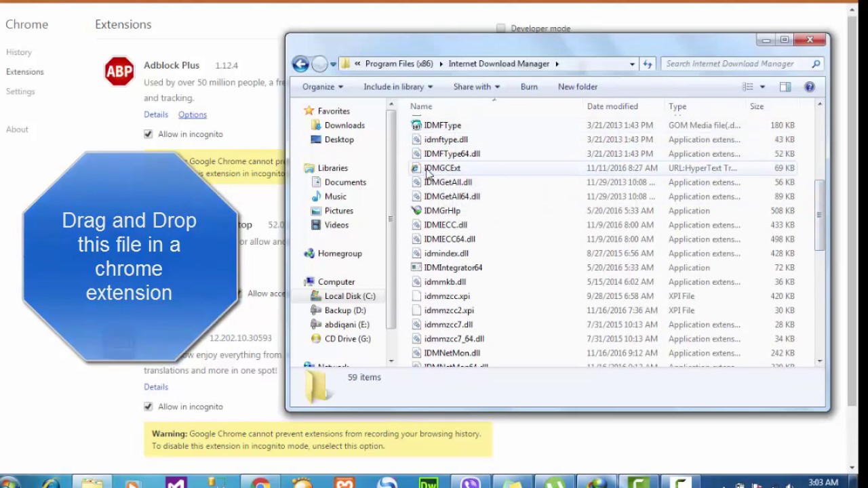Screen dimensions: 868x488
Task: Click the Chrome page vertical scrollbar
Action: pyautogui.click(x=852, y=210)
